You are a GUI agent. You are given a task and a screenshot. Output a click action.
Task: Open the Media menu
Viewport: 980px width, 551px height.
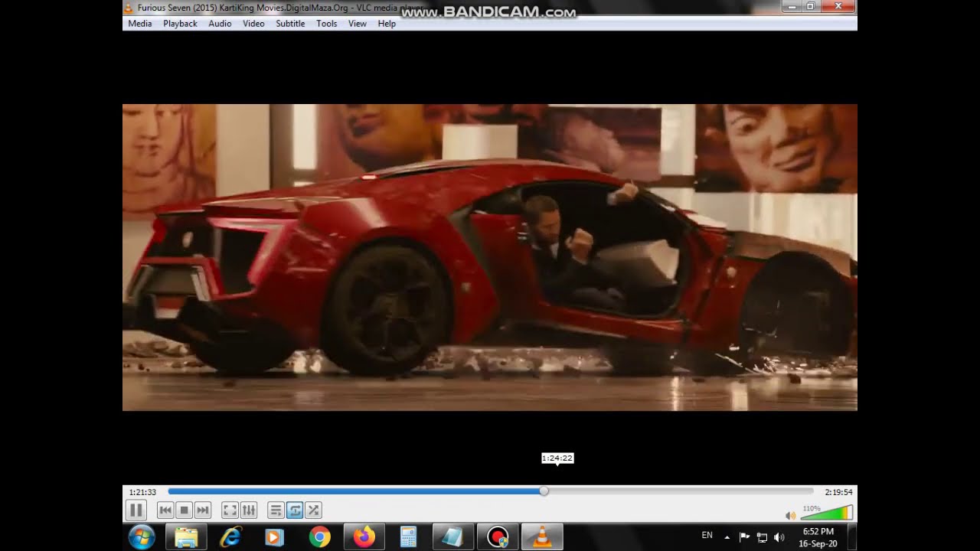(x=139, y=24)
